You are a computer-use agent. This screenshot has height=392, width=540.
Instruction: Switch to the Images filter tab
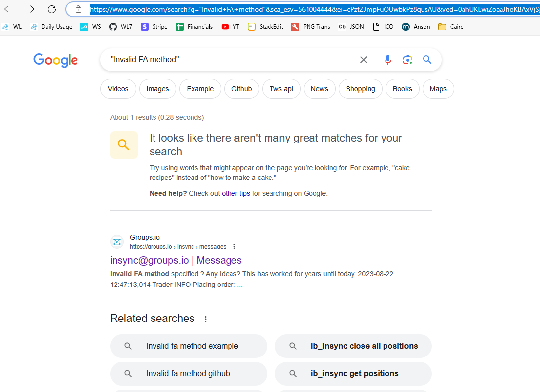click(157, 89)
